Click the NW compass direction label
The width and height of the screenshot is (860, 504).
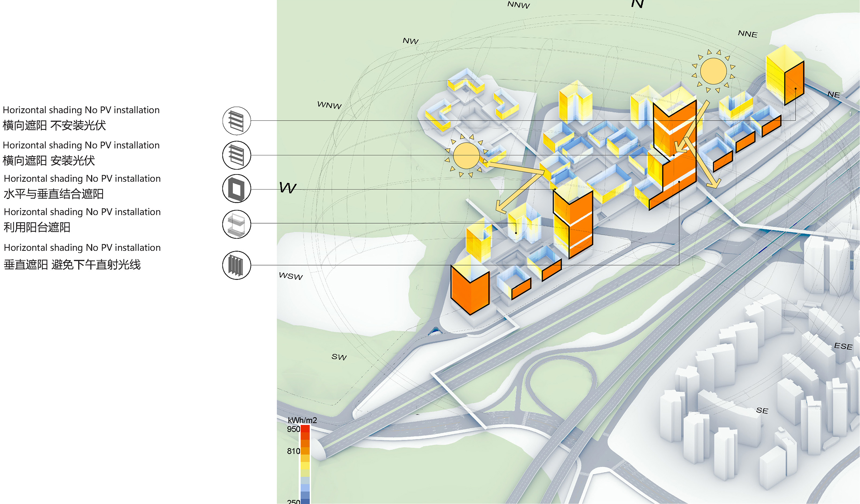[x=411, y=41]
